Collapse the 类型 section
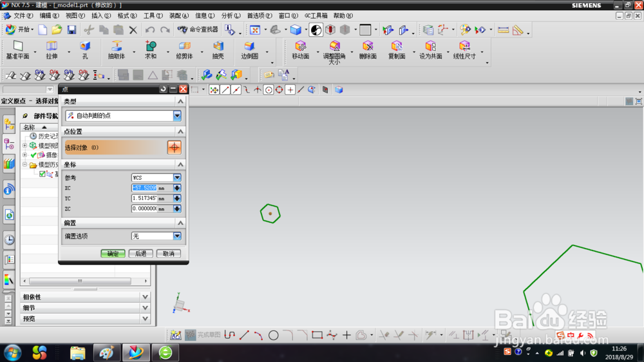 click(180, 101)
